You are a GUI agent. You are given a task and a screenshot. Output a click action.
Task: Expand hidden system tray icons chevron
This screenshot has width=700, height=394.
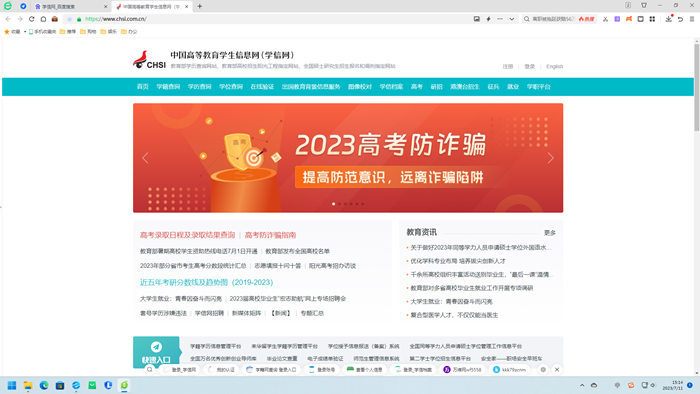582,385
